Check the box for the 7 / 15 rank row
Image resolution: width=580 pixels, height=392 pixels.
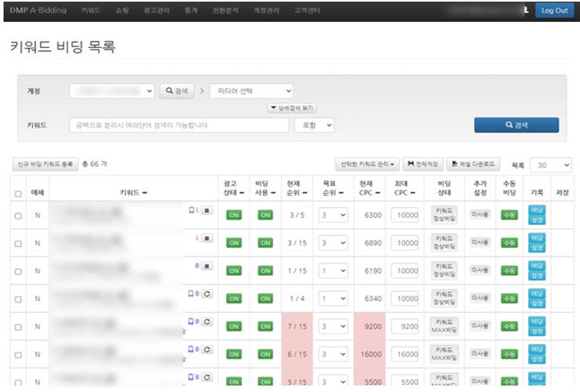(x=18, y=327)
